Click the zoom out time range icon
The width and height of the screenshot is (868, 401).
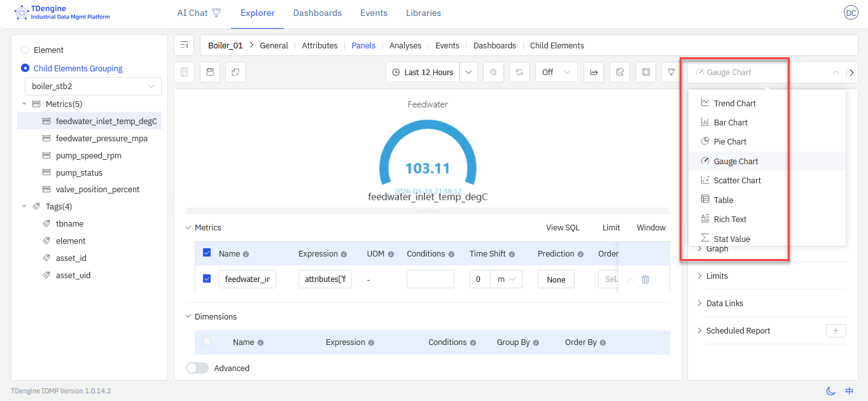pyautogui.click(x=493, y=73)
